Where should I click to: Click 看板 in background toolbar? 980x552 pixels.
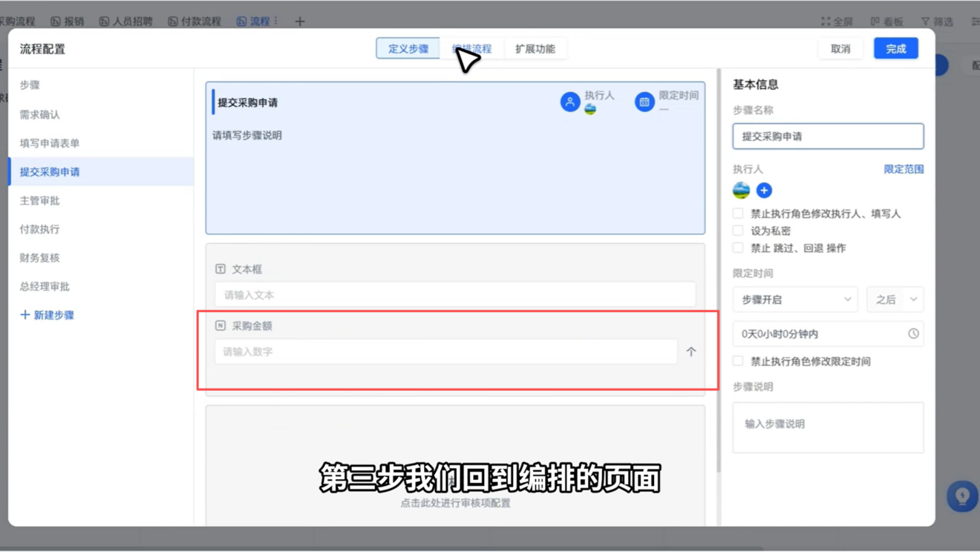pyautogui.click(x=887, y=22)
